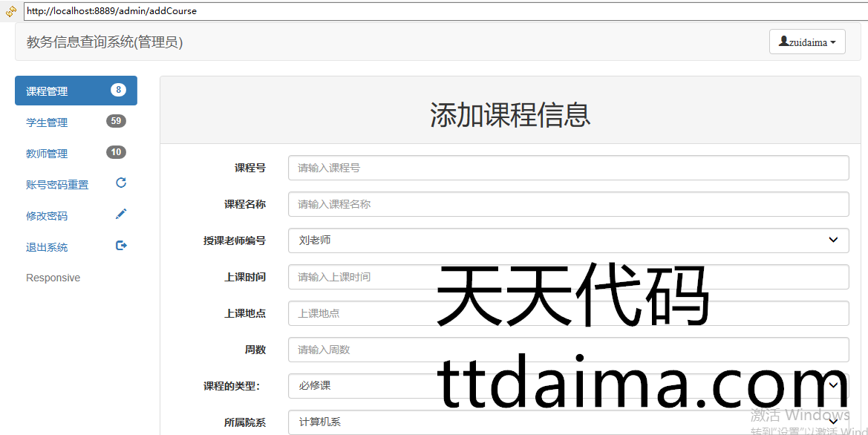Image resolution: width=868 pixels, height=435 pixels.
Task: Select 课程管理 in the sidebar
Action: pyautogui.click(x=48, y=91)
